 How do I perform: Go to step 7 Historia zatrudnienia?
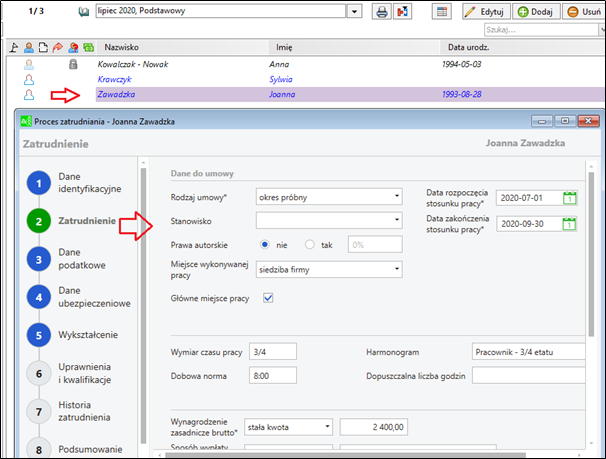[39, 412]
